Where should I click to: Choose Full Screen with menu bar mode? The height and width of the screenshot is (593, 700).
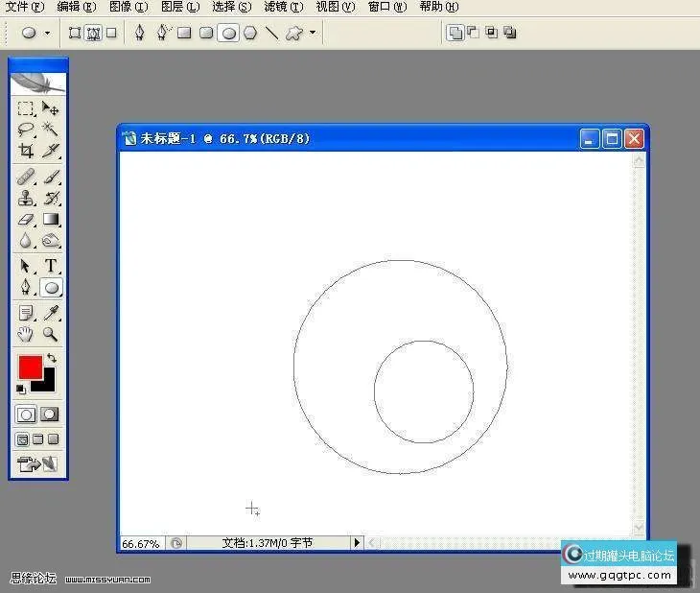[x=38, y=439]
